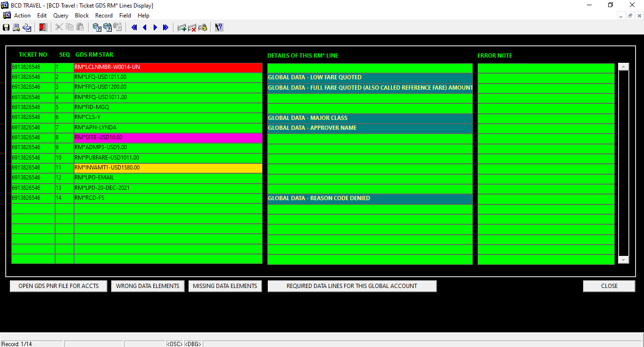Click the Cut scissors icon
The width and height of the screenshot is (644, 347).
pos(59,27)
